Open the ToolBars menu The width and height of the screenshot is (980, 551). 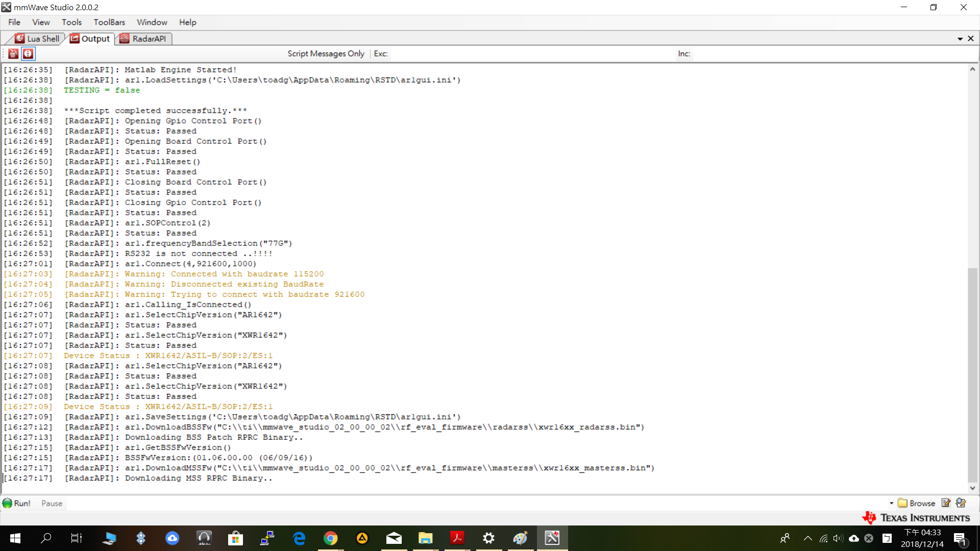pyautogui.click(x=109, y=22)
